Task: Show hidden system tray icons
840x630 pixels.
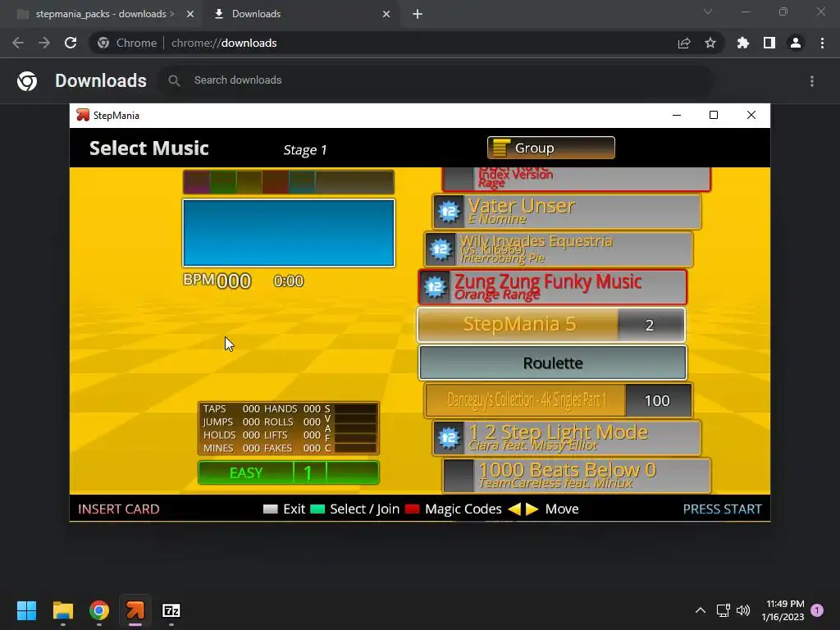Action: [x=701, y=610]
